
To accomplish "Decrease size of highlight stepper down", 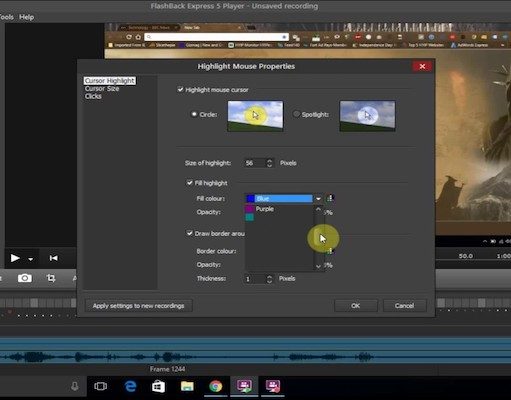I will (x=269, y=166).
